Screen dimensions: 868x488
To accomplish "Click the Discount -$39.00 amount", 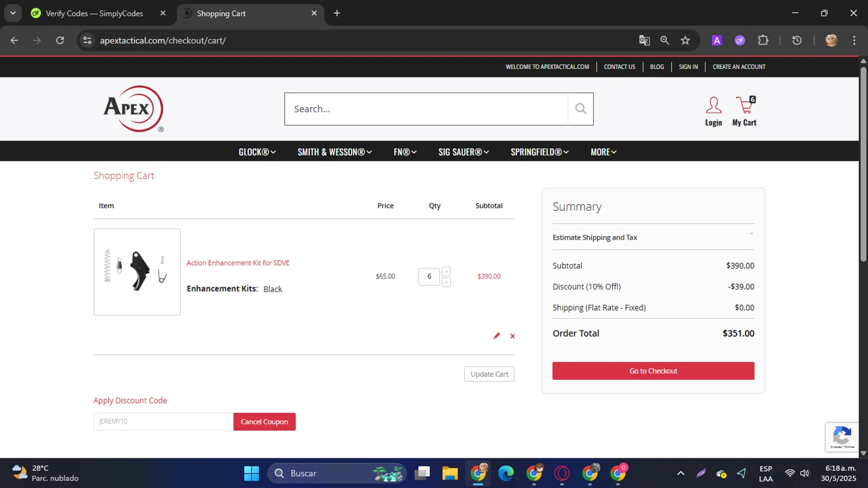I will pos(741,287).
